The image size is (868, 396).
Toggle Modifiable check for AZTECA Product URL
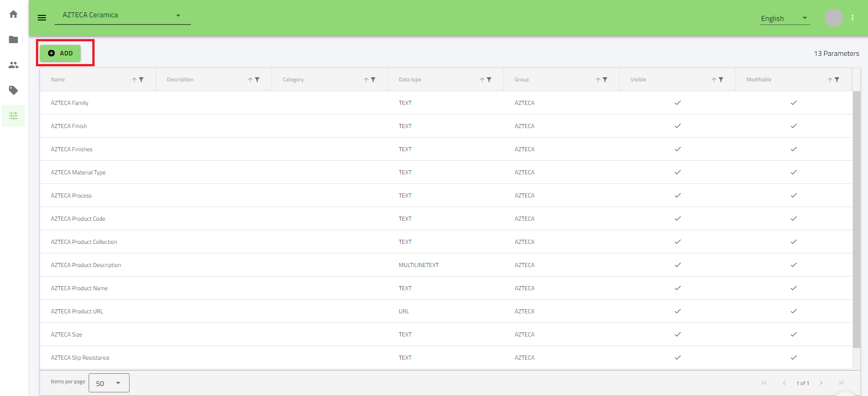pyautogui.click(x=793, y=311)
